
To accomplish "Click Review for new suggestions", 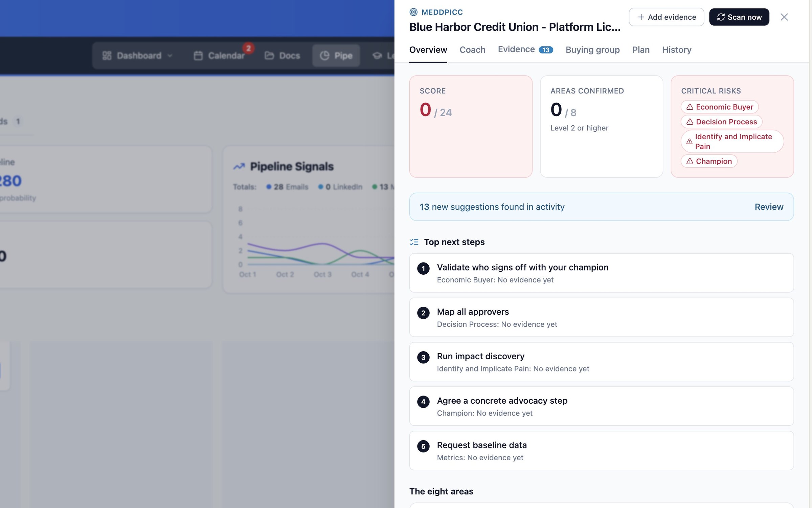I will tap(769, 207).
